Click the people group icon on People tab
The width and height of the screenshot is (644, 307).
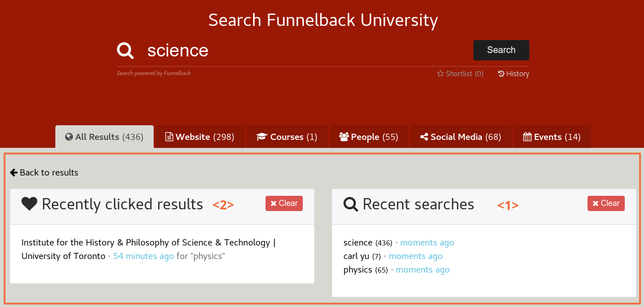click(x=344, y=137)
